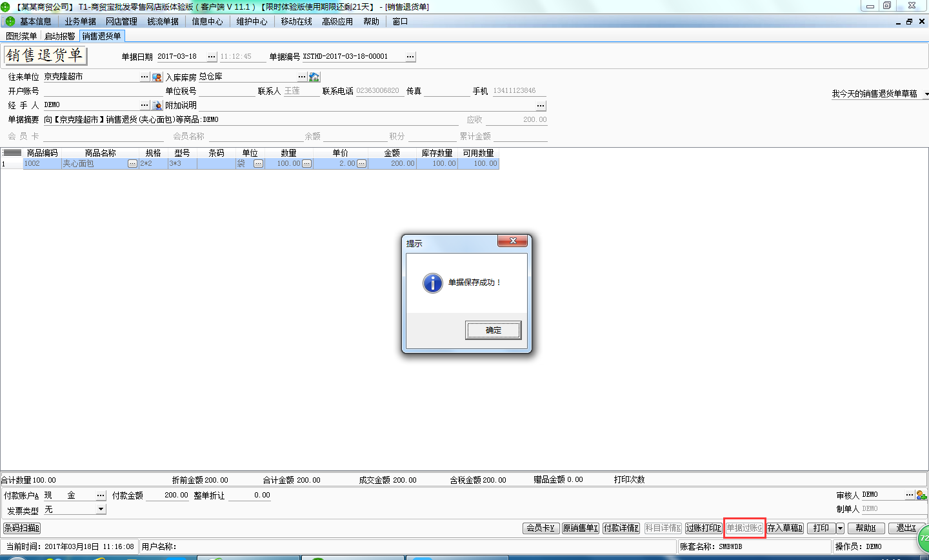Click the product name ellipsis in row 1
929x560 pixels.
pyautogui.click(x=132, y=164)
